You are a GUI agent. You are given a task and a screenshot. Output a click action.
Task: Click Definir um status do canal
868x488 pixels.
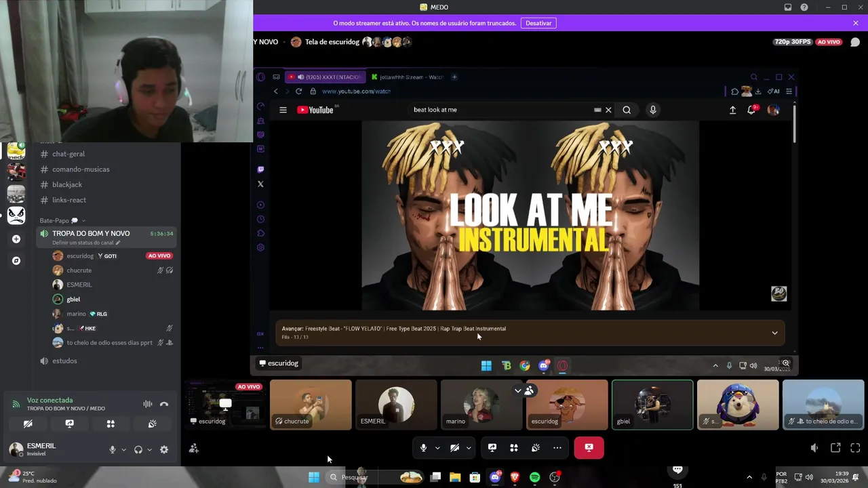click(86, 243)
